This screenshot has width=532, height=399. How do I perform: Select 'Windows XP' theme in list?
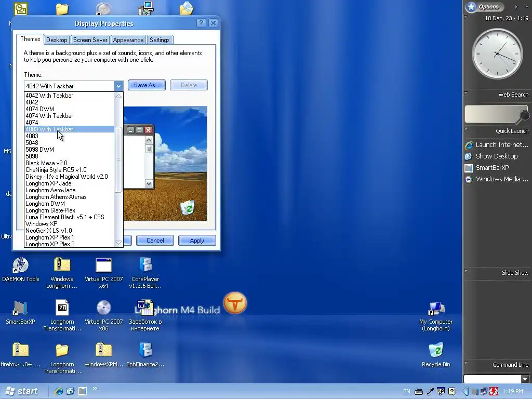coord(70,224)
